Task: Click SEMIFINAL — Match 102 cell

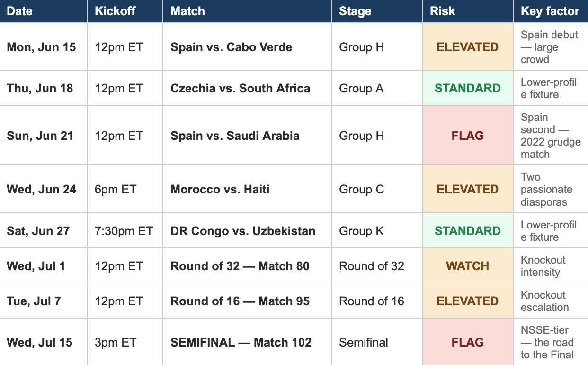Action: [247, 342]
